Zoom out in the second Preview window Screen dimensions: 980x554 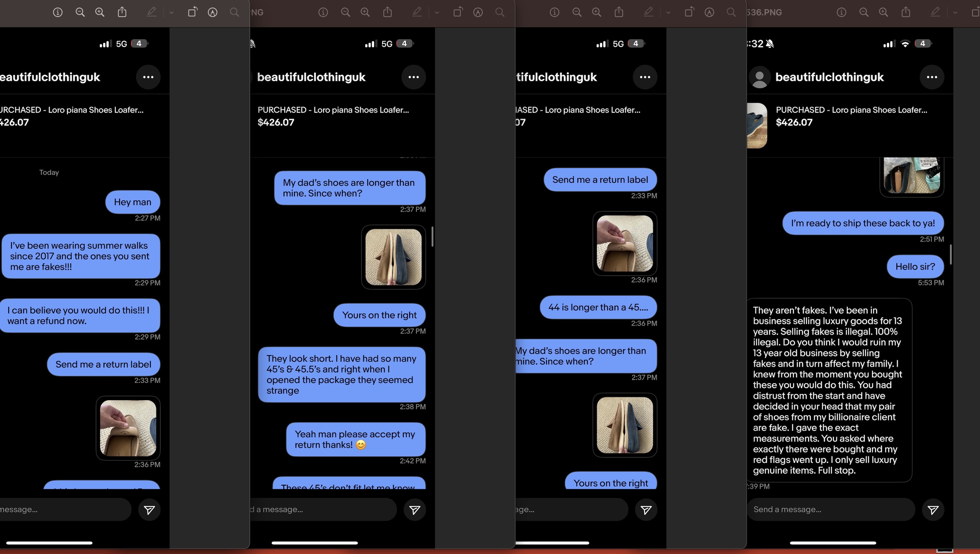[x=345, y=12]
